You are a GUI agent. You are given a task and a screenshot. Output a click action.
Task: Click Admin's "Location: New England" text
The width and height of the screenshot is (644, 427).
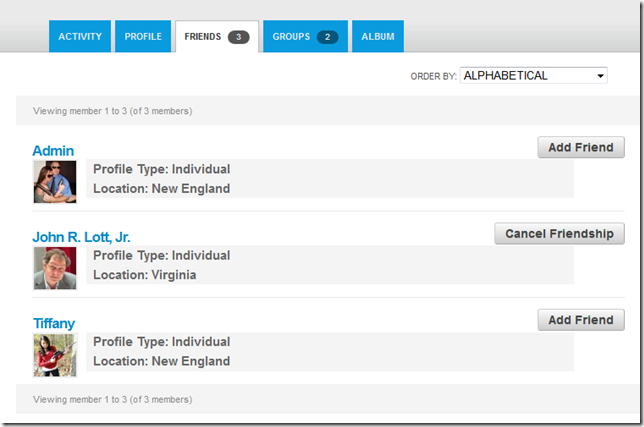click(x=161, y=188)
